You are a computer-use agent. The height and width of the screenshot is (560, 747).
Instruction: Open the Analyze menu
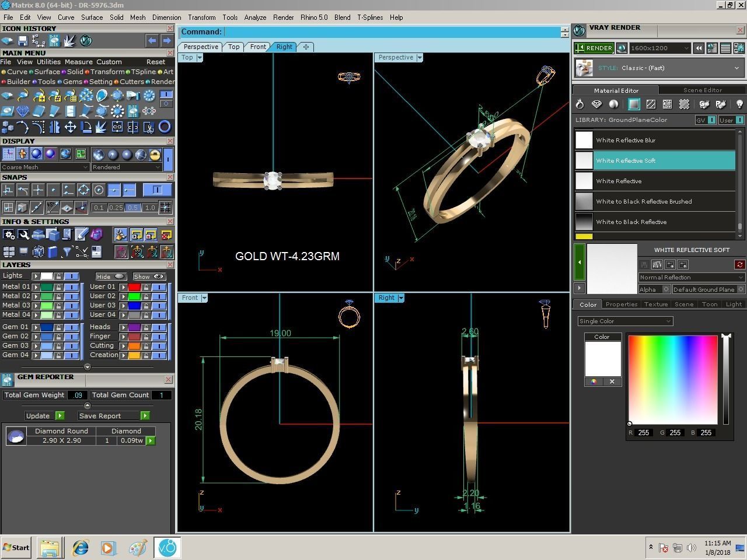255,17
